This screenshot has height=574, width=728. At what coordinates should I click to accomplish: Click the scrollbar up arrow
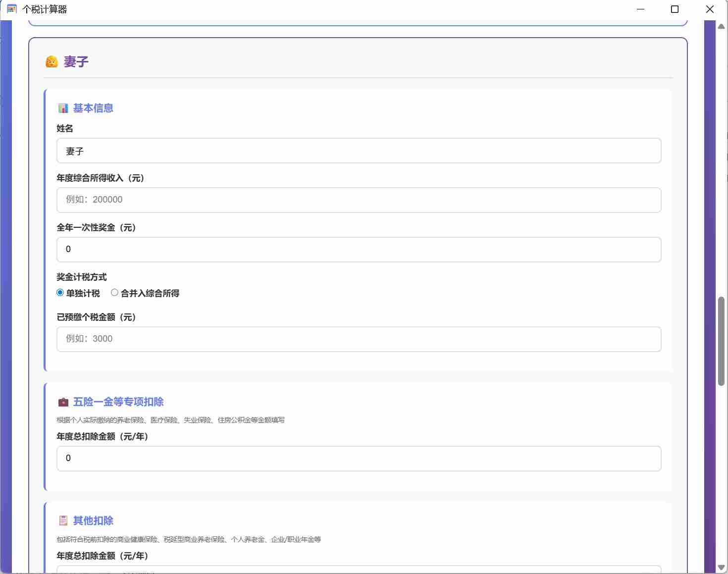click(x=721, y=27)
